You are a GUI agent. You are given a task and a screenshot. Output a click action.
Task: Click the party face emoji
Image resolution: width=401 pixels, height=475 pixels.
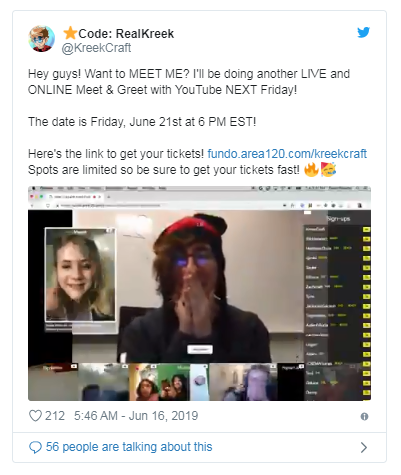click(x=328, y=169)
